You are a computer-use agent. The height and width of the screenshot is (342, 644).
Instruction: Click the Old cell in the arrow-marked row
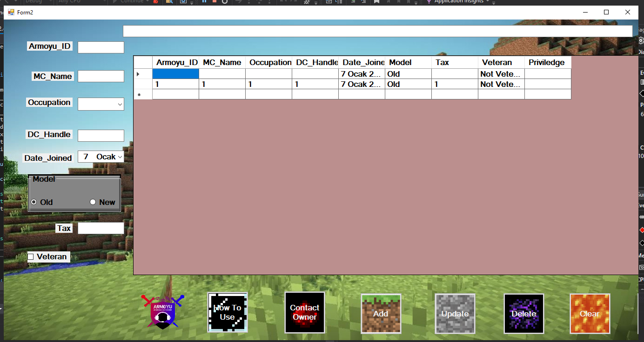coord(409,74)
